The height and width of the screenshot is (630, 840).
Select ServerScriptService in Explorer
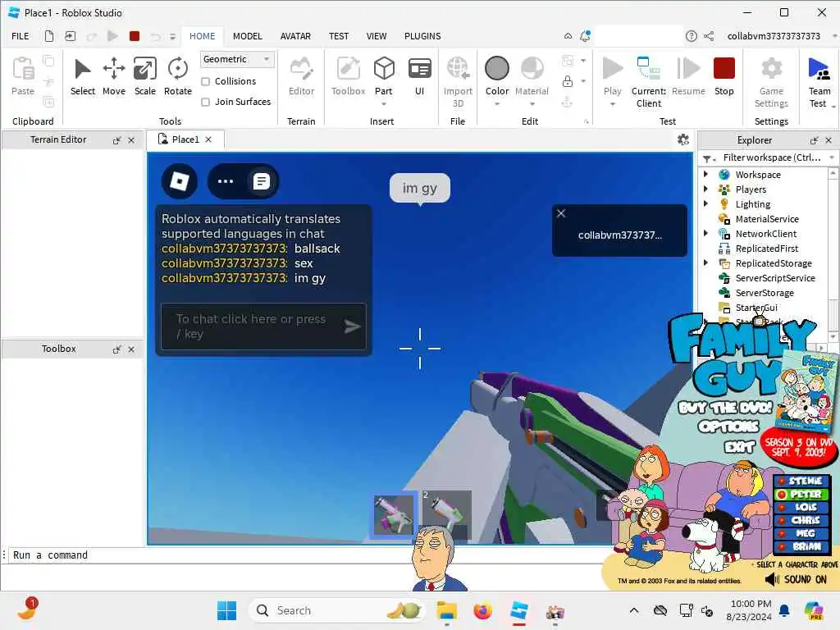click(775, 277)
